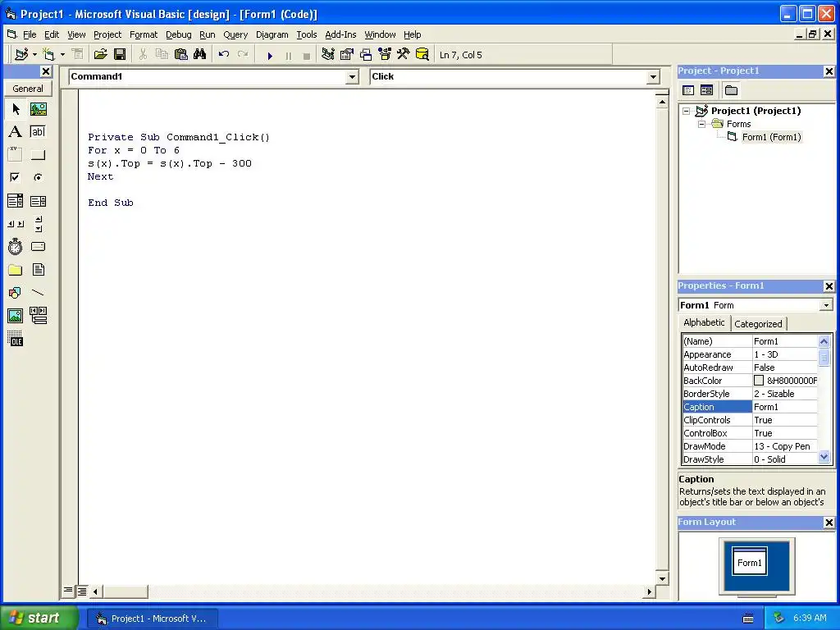
Task: Toggle Folders in Project panel
Action: 731,90
